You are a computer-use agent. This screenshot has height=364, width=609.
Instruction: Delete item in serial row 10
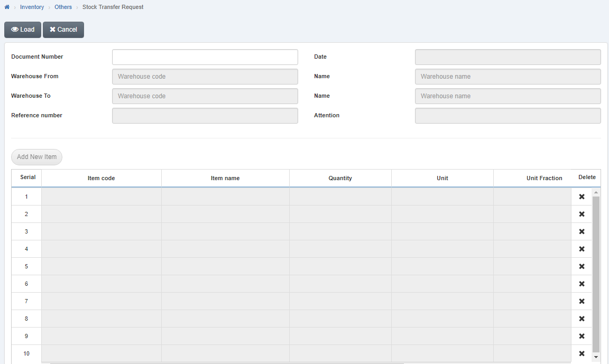[582, 353]
